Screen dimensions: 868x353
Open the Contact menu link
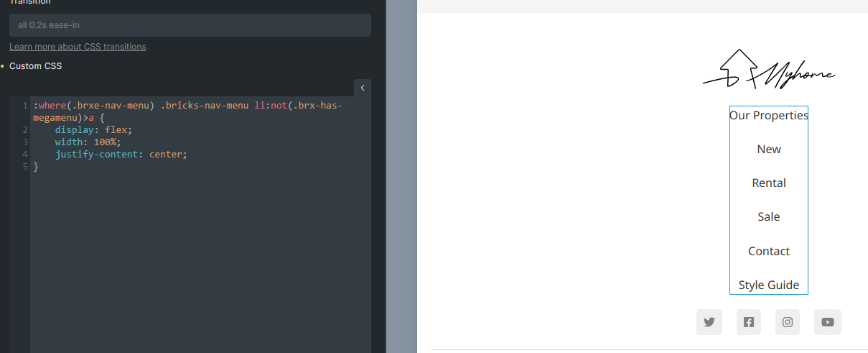[768, 251]
